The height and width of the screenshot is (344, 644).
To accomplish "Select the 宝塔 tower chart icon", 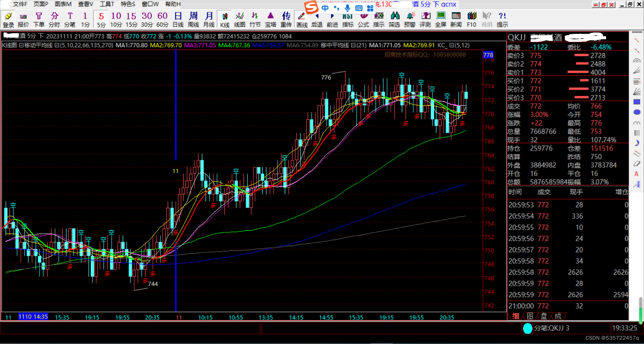I will [270, 19].
